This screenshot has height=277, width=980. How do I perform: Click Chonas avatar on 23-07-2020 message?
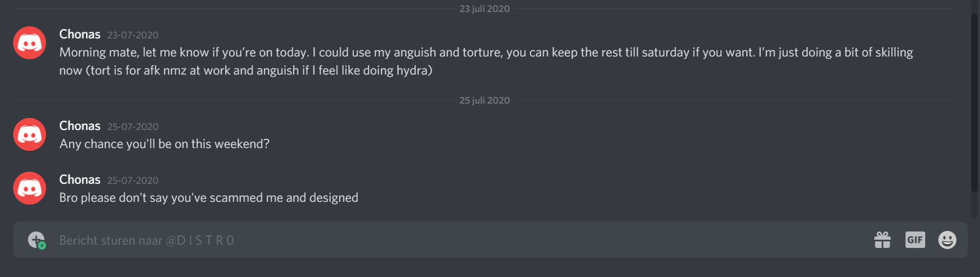(30, 43)
